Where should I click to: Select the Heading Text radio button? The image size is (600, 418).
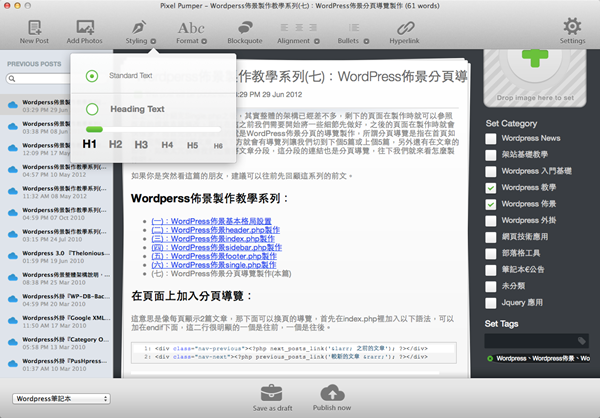[x=92, y=109]
